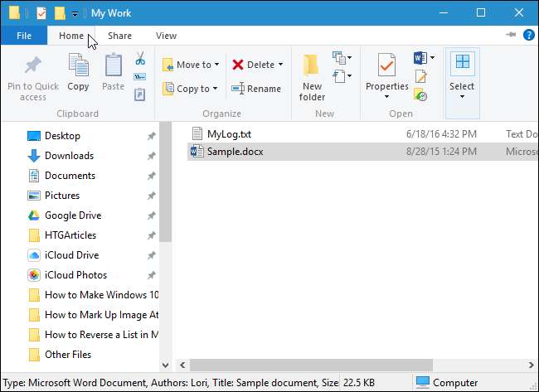Click the horizontal scrollbar left arrow

pyautogui.click(x=182, y=365)
